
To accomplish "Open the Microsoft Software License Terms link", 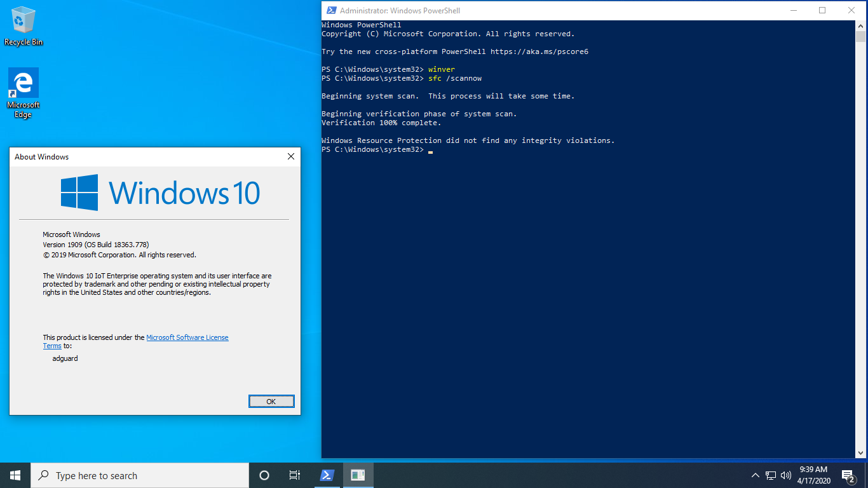I will point(187,337).
